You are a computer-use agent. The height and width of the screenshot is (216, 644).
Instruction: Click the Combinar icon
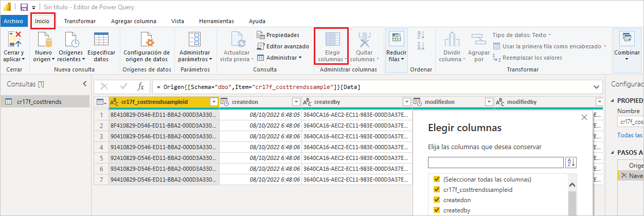[x=627, y=39]
